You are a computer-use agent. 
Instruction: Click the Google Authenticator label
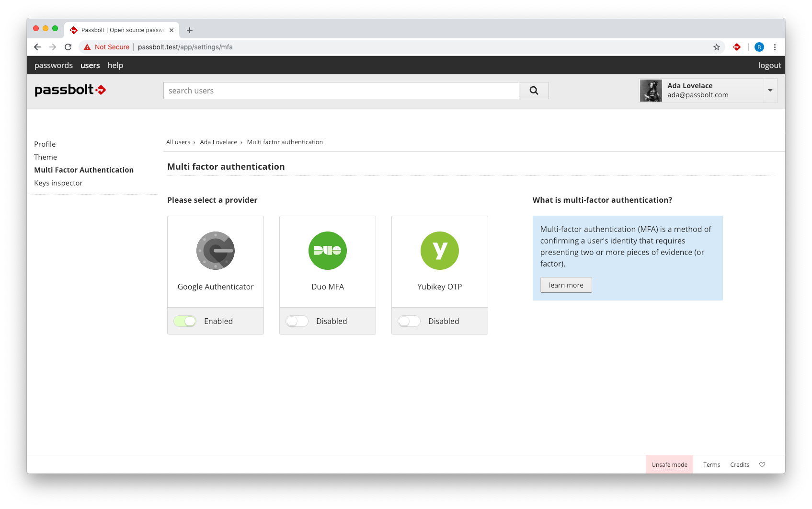[216, 287]
